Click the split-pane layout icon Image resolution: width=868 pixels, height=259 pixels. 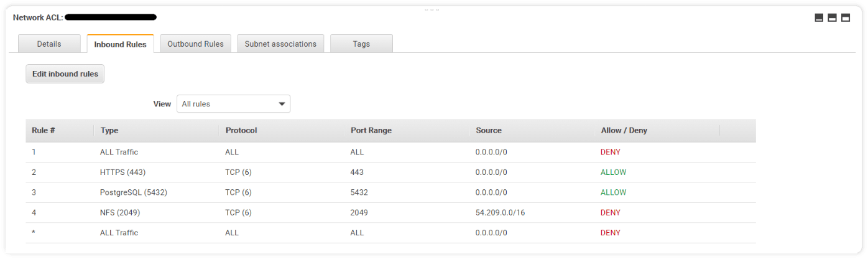pos(832,18)
